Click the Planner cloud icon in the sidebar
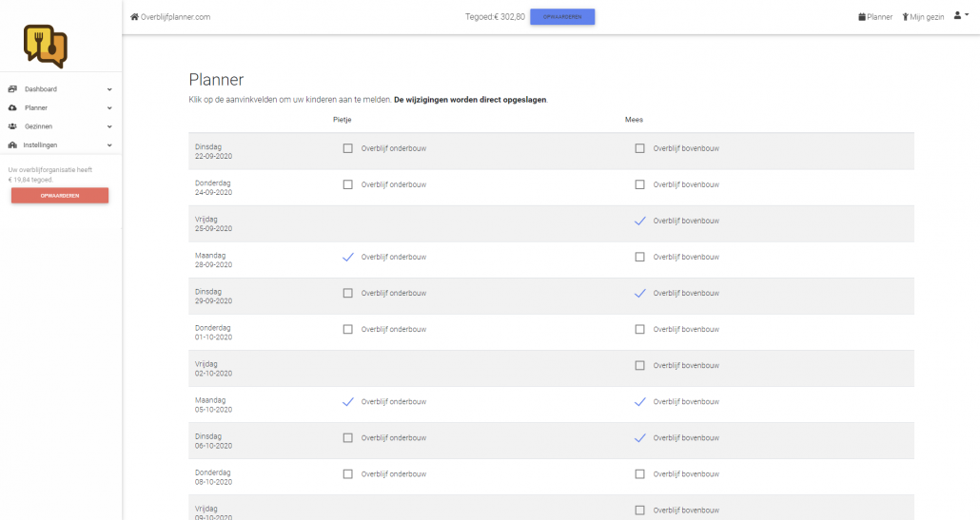This screenshot has width=980, height=520. (12, 108)
